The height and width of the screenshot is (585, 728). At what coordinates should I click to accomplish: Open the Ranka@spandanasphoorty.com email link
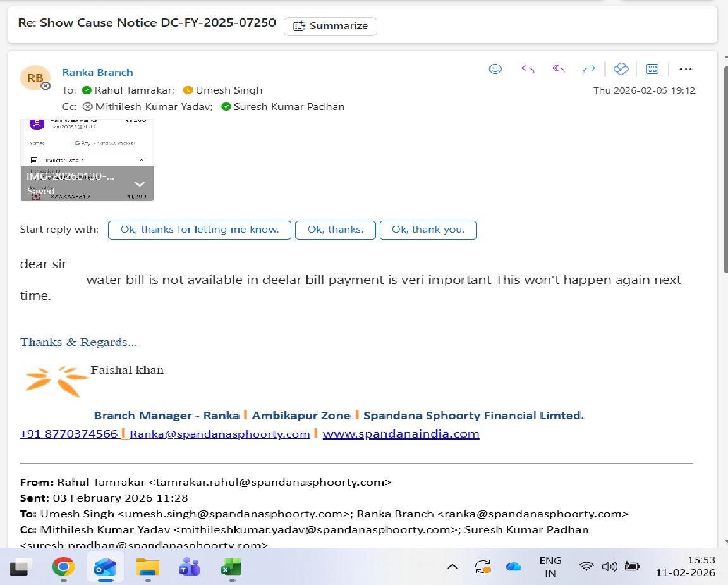click(220, 434)
